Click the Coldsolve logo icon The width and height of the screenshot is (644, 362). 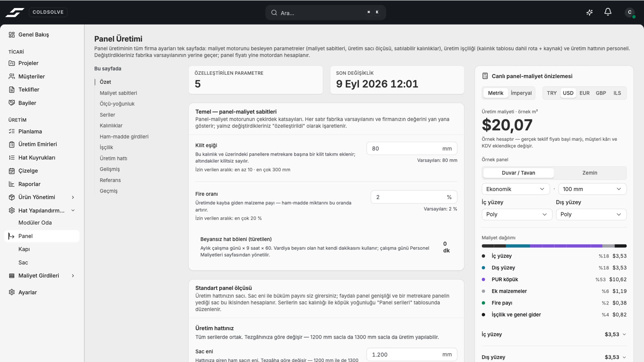pos(14,12)
